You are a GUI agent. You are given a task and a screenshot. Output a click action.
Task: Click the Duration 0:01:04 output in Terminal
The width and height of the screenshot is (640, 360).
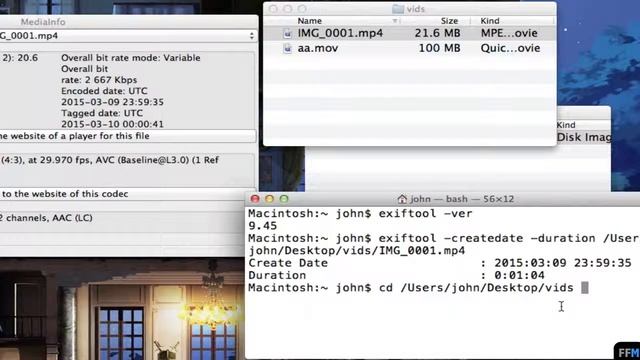click(396, 276)
